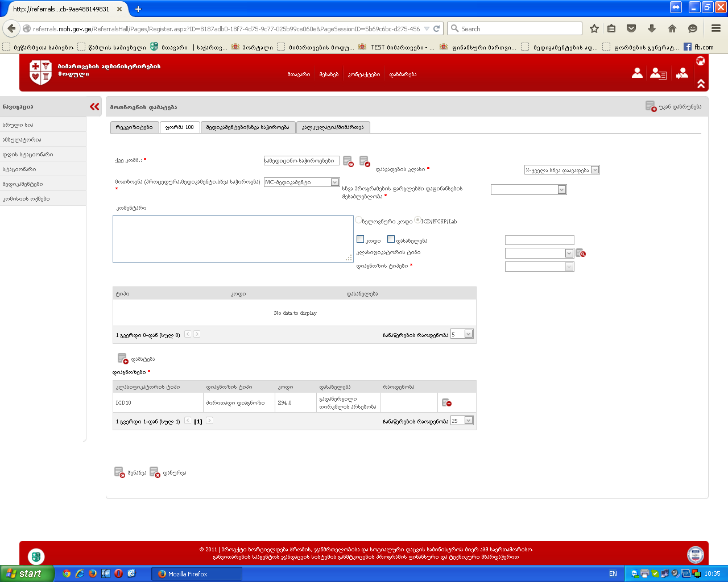728x582 pixels.
Task: Open the კონტაქტები link in the header
Action: (363, 74)
